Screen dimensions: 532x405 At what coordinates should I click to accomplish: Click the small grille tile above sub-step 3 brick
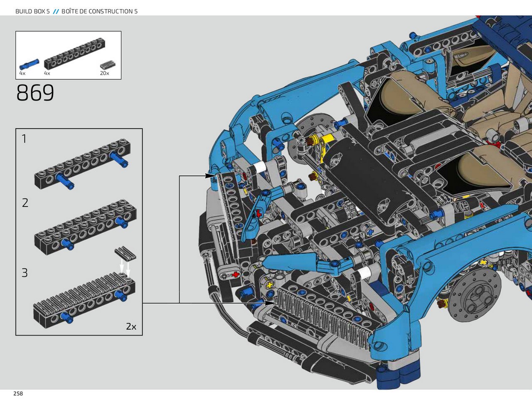coord(125,253)
